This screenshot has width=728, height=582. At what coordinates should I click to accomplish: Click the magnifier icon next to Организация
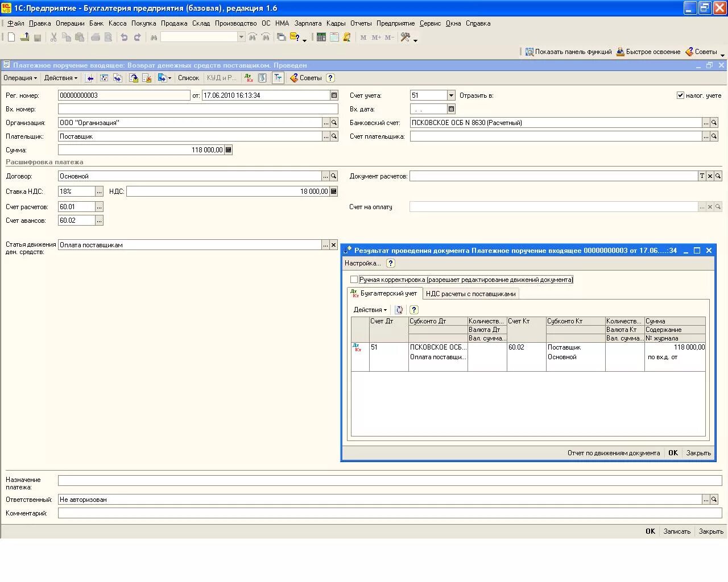click(x=334, y=123)
